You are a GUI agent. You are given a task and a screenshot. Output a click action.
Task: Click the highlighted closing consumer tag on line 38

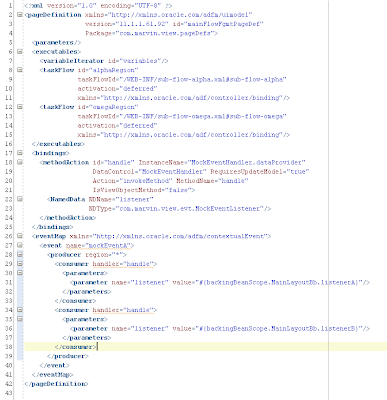click(75, 347)
